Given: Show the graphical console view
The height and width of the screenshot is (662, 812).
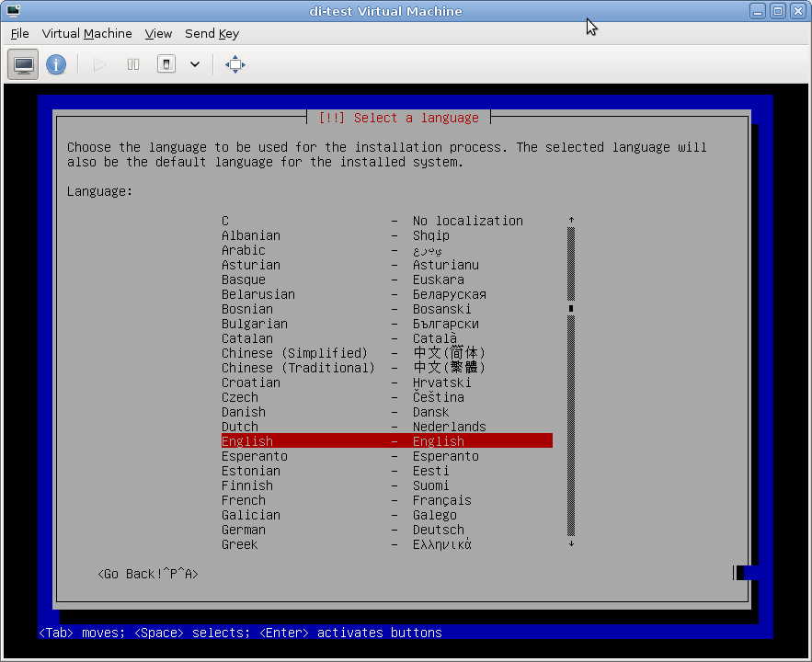Looking at the screenshot, I should 23,64.
